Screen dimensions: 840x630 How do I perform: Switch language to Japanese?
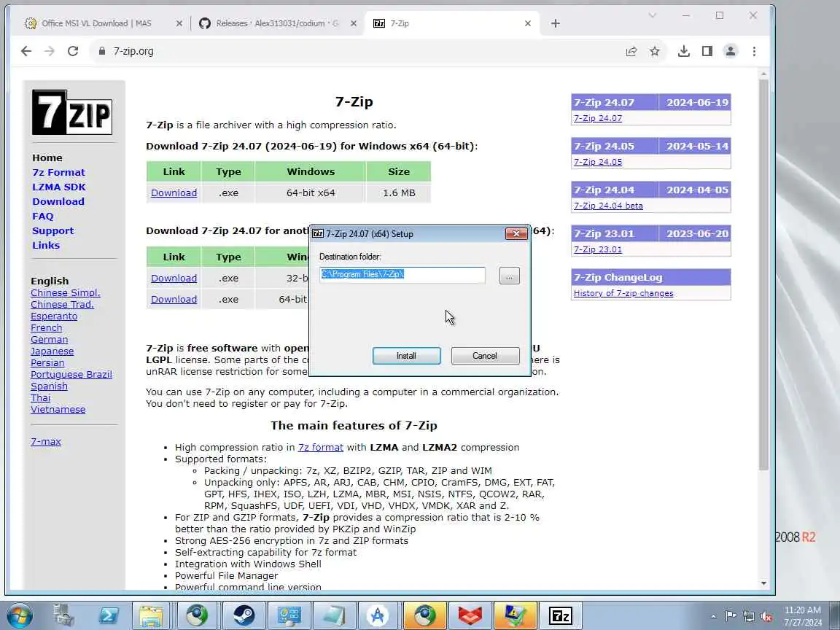coord(52,351)
